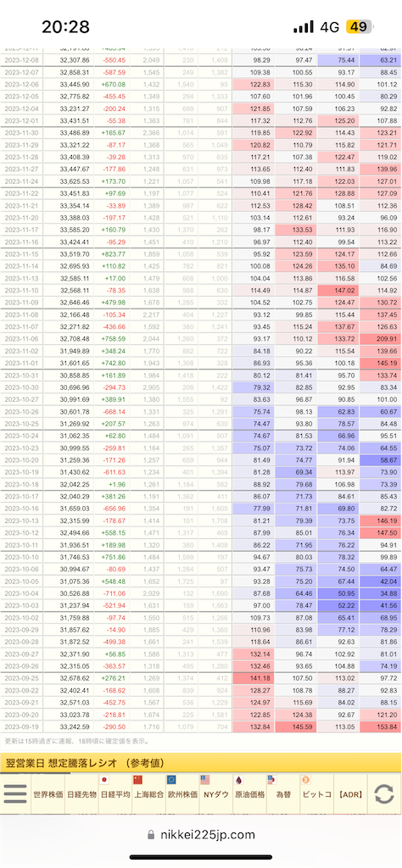402x868 pixels.
Task: Click the blue cell 58.67
Action: point(381,460)
